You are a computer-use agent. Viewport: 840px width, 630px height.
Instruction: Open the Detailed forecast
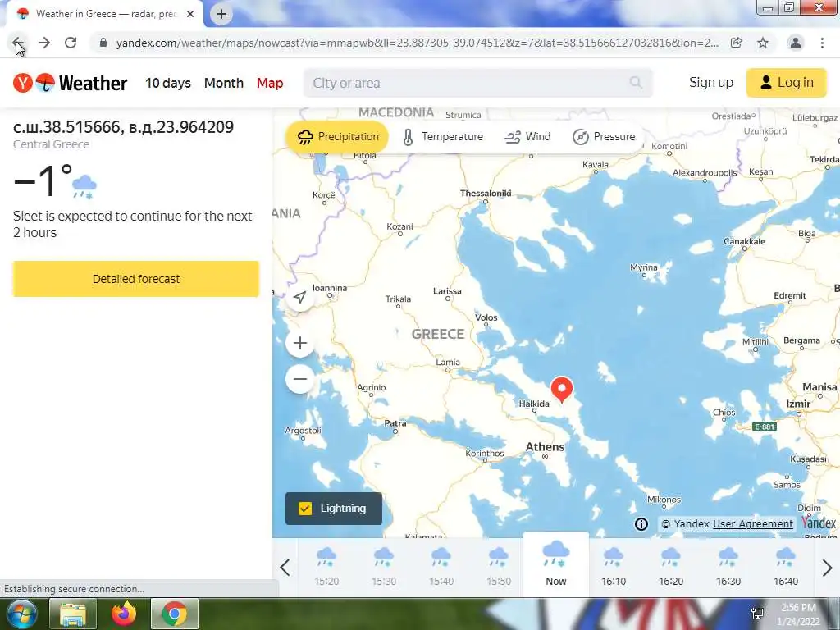pos(136,279)
